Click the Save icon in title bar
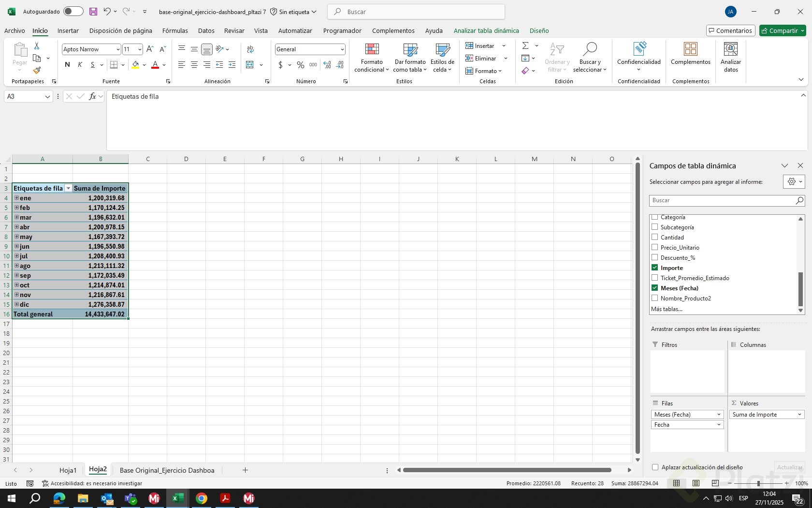812x508 pixels. 93,12
